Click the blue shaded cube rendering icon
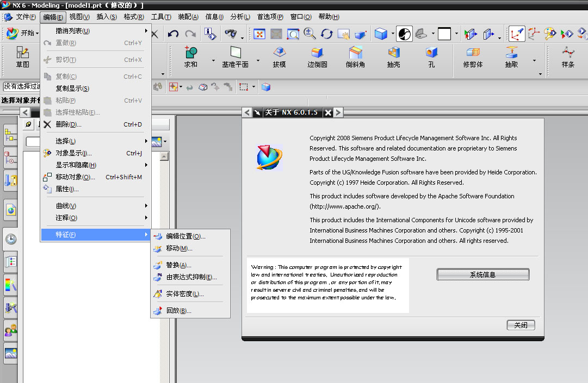 (381, 34)
